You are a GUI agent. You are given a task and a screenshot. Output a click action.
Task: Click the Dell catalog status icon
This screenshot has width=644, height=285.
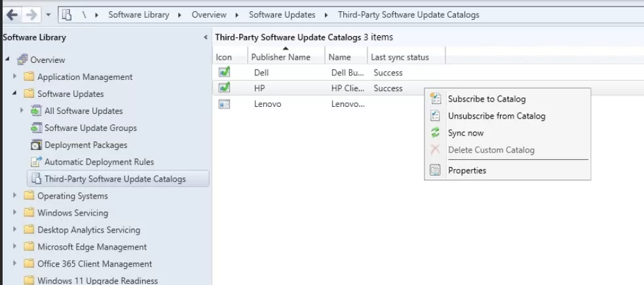click(224, 72)
